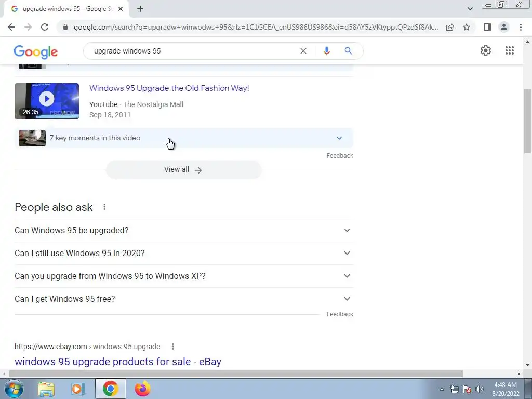532x399 pixels.
Task: Click the vertical scrollbar thumb
Action: [527, 121]
